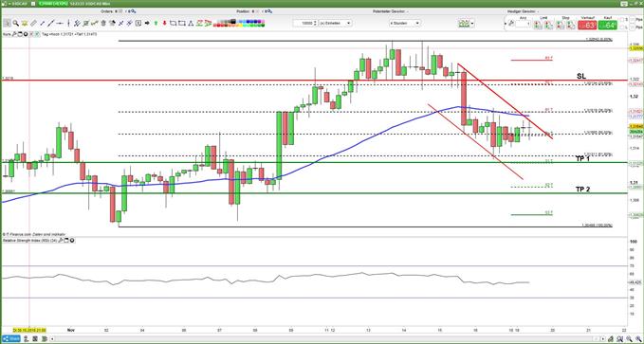Click the second icon after Share button
This screenshot has height=344, width=644.
click(35, 339)
